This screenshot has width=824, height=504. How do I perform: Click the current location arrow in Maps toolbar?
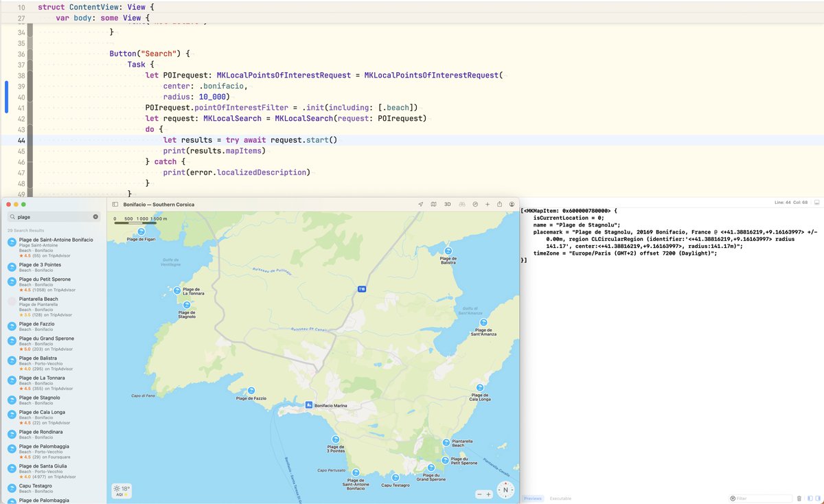421,204
